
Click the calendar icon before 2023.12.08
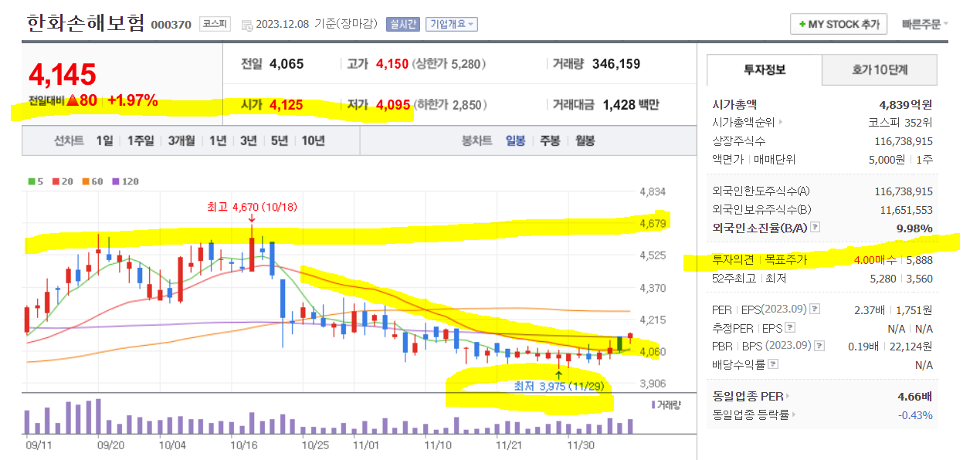pyautogui.click(x=246, y=25)
